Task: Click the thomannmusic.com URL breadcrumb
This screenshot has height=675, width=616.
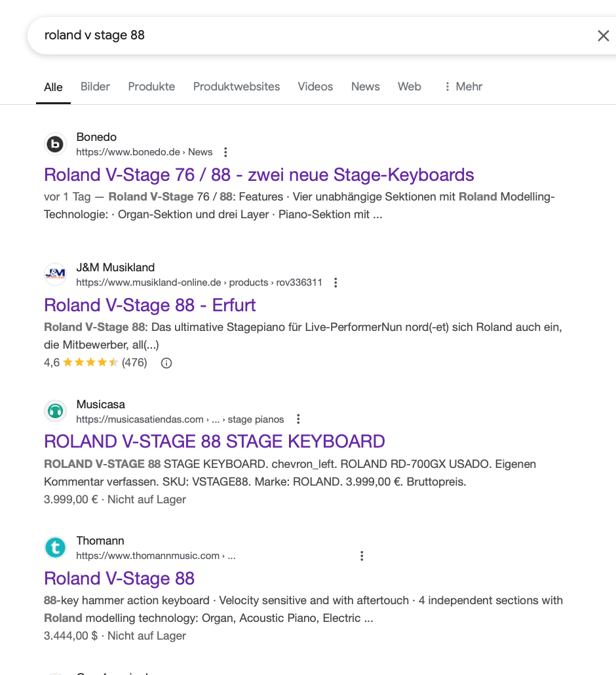Action: 156,556
